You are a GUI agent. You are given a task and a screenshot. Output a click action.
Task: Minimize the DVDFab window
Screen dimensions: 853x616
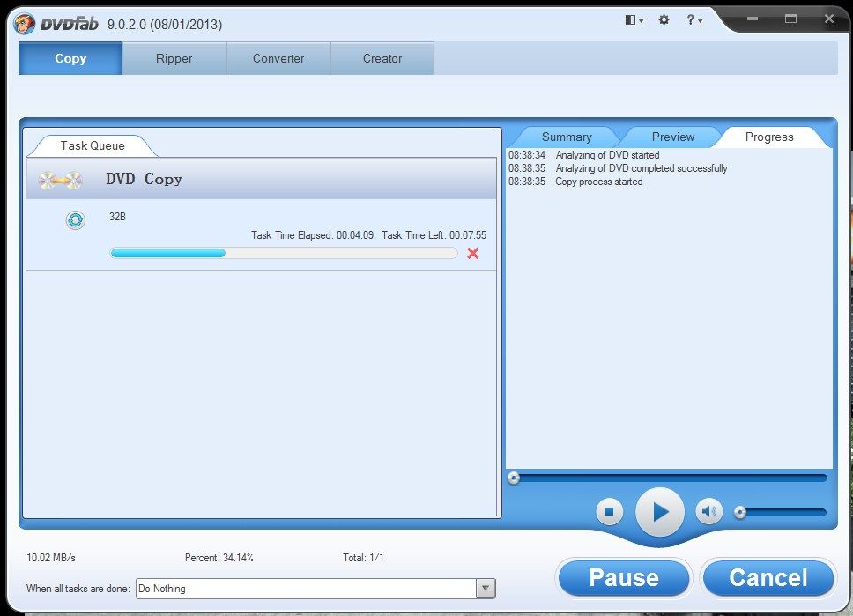(x=753, y=19)
